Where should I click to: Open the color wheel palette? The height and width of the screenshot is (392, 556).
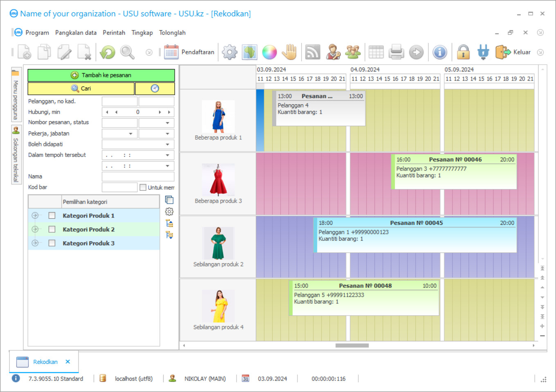point(269,52)
